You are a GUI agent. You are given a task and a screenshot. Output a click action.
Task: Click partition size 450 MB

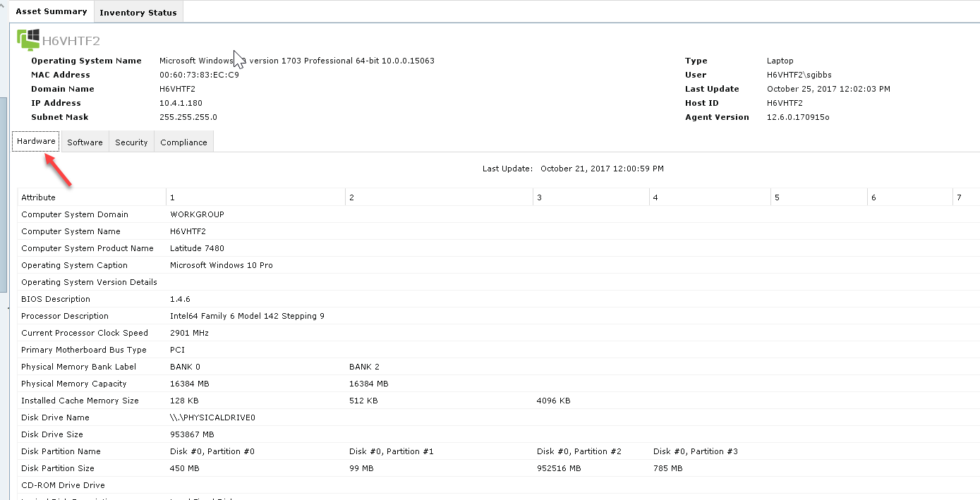click(x=185, y=468)
